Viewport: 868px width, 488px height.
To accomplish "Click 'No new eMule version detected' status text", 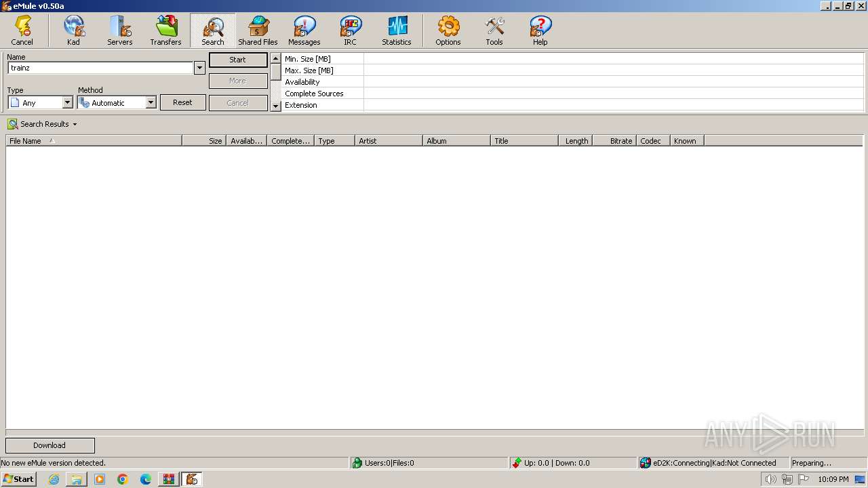I will coord(53,463).
